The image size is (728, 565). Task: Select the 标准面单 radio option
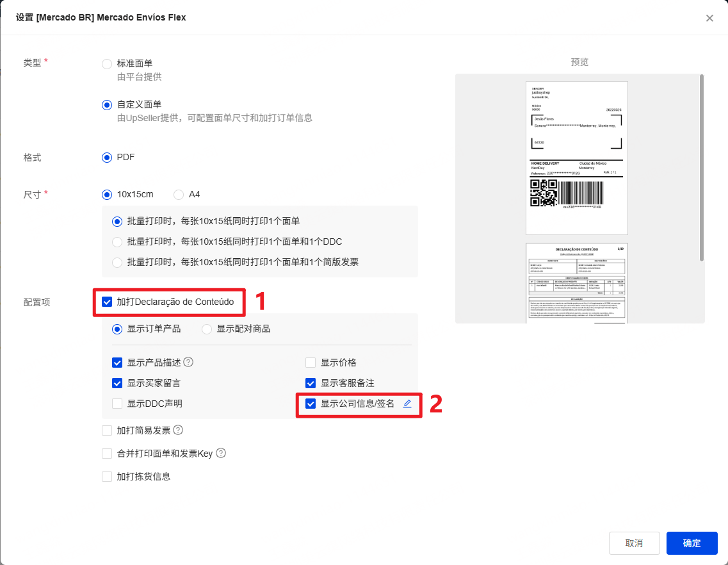(107, 64)
